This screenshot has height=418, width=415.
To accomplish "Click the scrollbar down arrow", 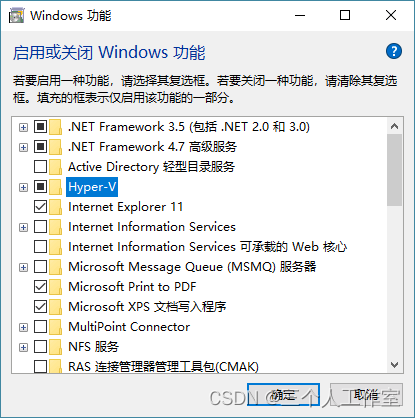I will [394, 365].
